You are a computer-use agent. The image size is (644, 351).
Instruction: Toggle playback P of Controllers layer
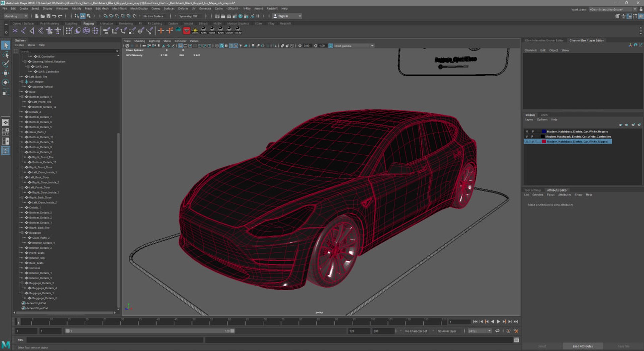point(533,137)
